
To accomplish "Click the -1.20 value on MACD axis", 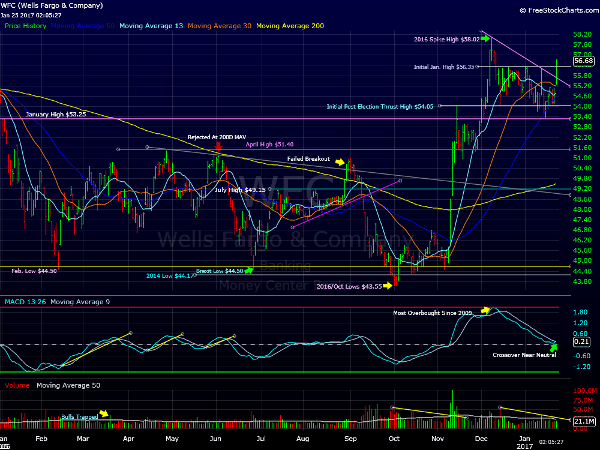I will (581, 367).
